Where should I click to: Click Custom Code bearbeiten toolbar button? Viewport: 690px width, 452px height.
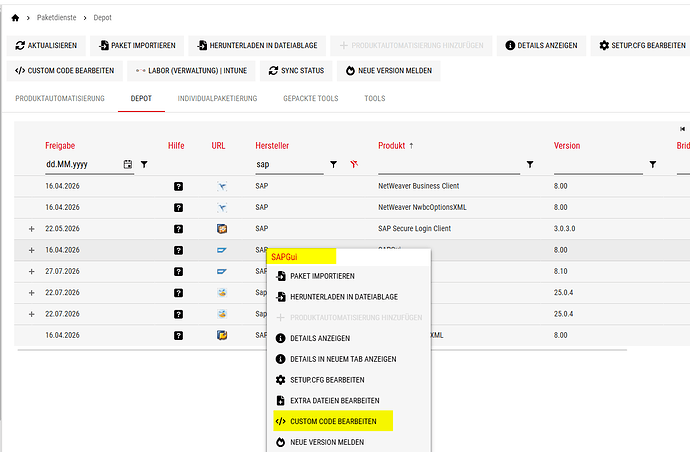coord(65,70)
